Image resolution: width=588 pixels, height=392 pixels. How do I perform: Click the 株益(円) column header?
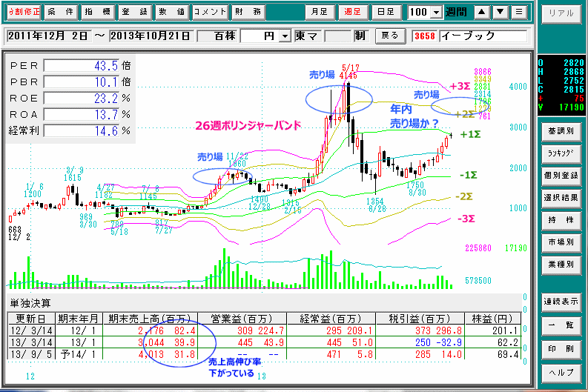click(492, 319)
